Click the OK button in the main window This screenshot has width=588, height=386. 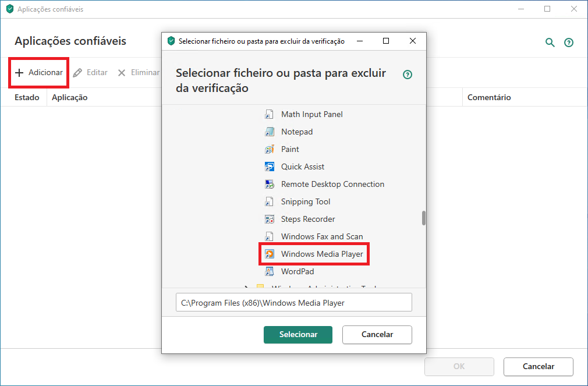click(459, 366)
